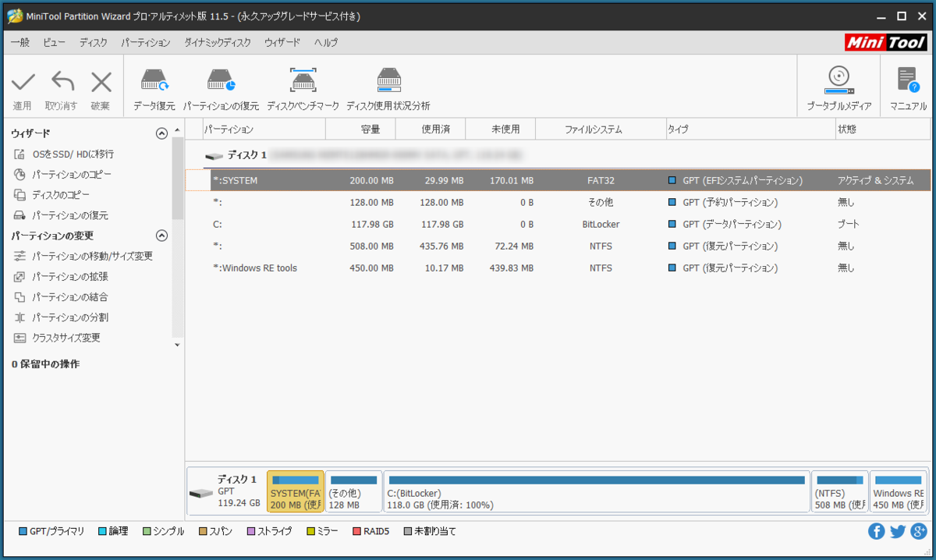Click (その他) 128 MB block in disk map
This screenshot has width=936, height=560.
tap(354, 491)
